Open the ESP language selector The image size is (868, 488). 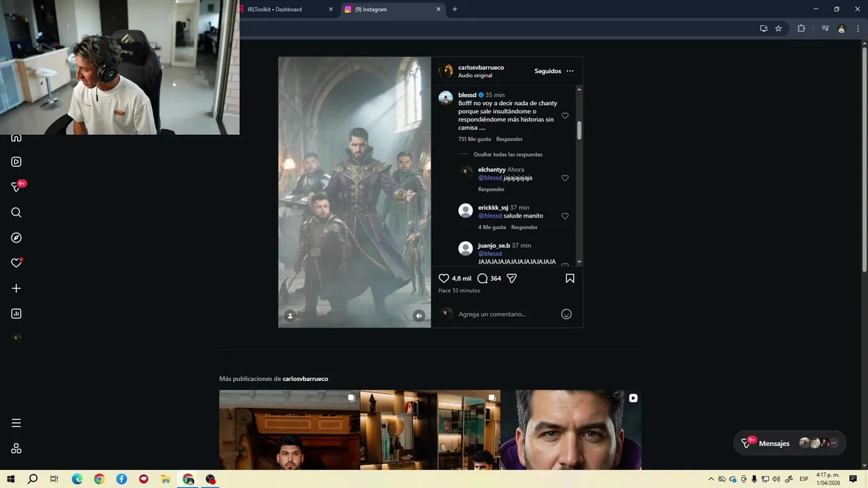click(x=804, y=479)
